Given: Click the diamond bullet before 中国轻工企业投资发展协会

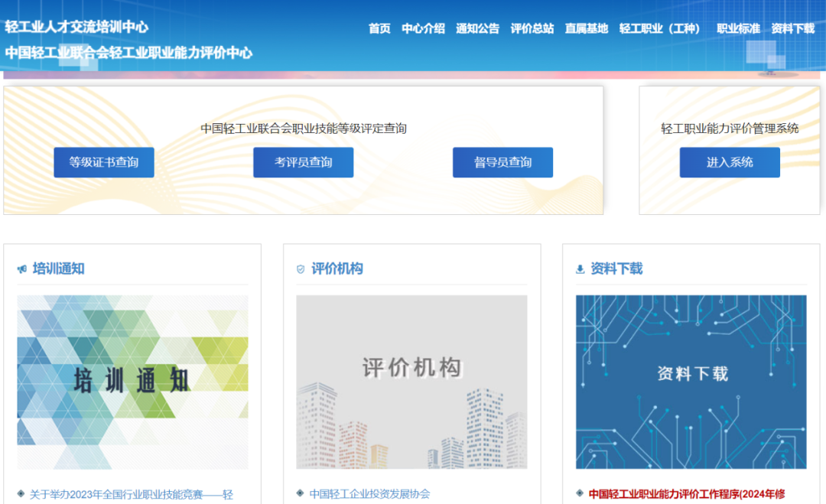Looking at the screenshot, I should point(300,493).
